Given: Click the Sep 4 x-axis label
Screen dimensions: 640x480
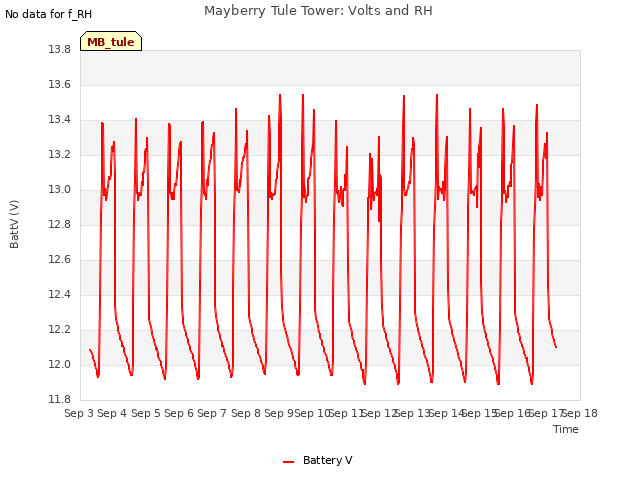Looking at the screenshot, I should click(x=112, y=413).
